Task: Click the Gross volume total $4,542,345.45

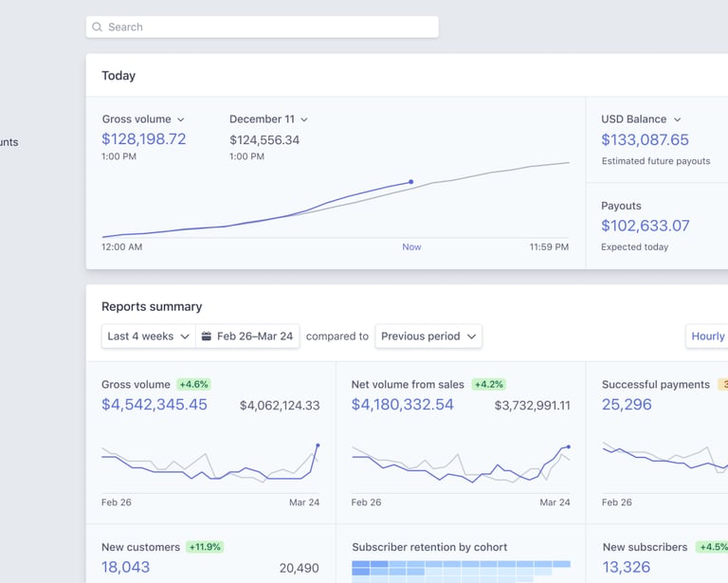Action: point(155,405)
